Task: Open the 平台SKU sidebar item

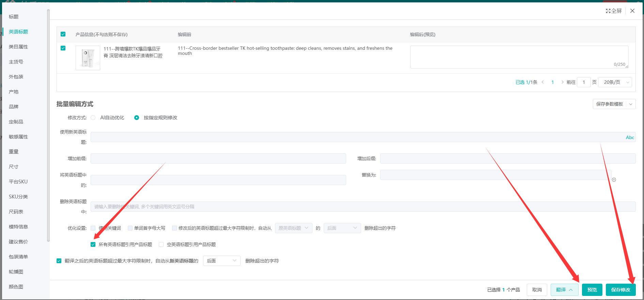Action: click(x=18, y=182)
